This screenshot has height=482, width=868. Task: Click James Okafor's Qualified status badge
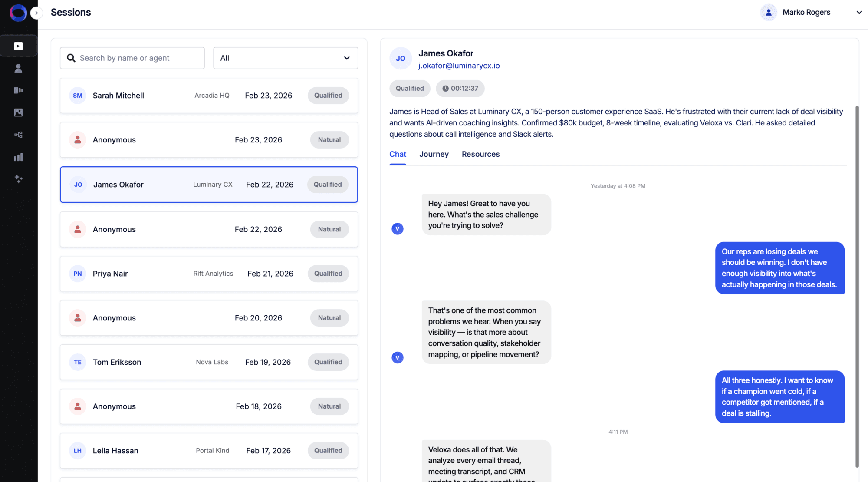click(x=409, y=88)
